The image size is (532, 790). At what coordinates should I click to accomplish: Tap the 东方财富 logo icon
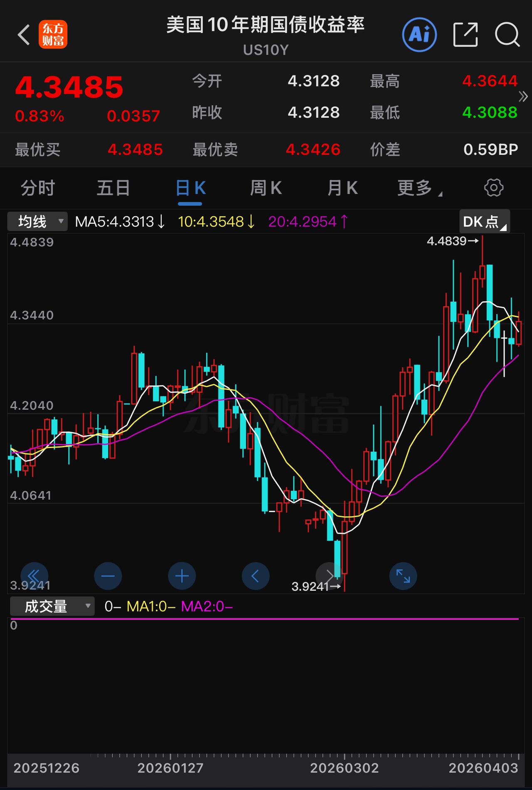(x=53, y=35)
